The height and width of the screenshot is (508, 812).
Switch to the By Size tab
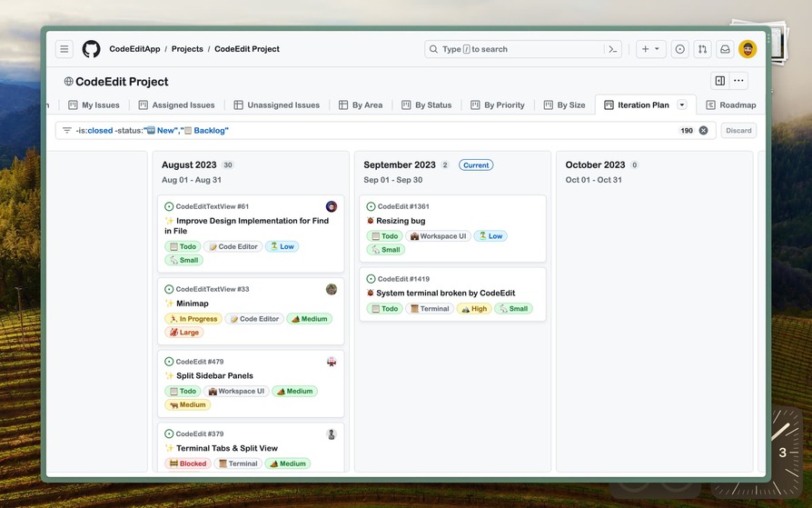pos(564,105)
